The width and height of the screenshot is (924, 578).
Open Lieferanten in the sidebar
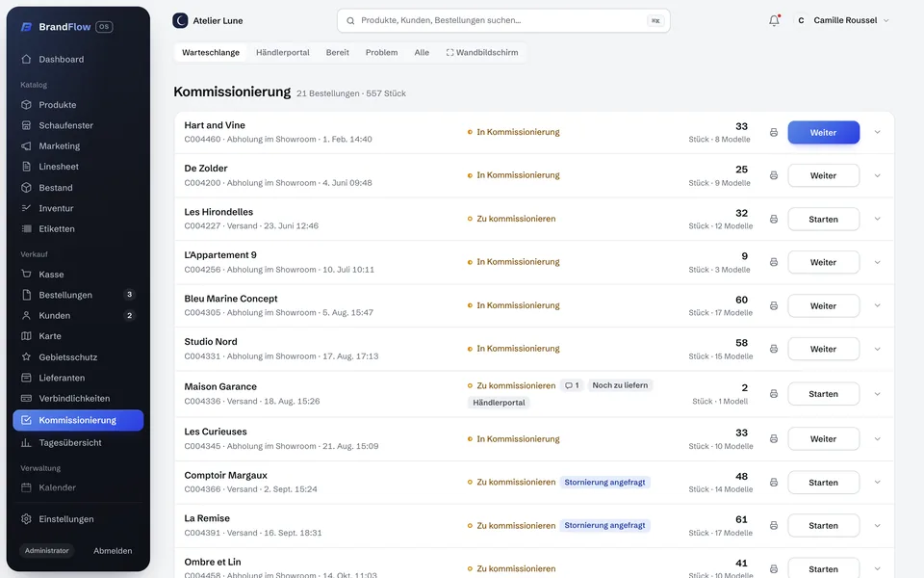[x=78, y=378]
